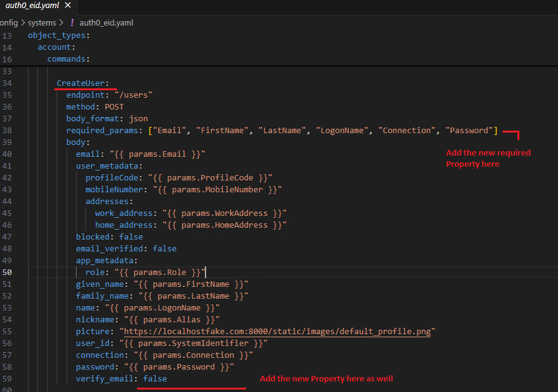Click the 'method: POST' line
The height and width of the screenshot is (392, 558).
tap(95, 107)
